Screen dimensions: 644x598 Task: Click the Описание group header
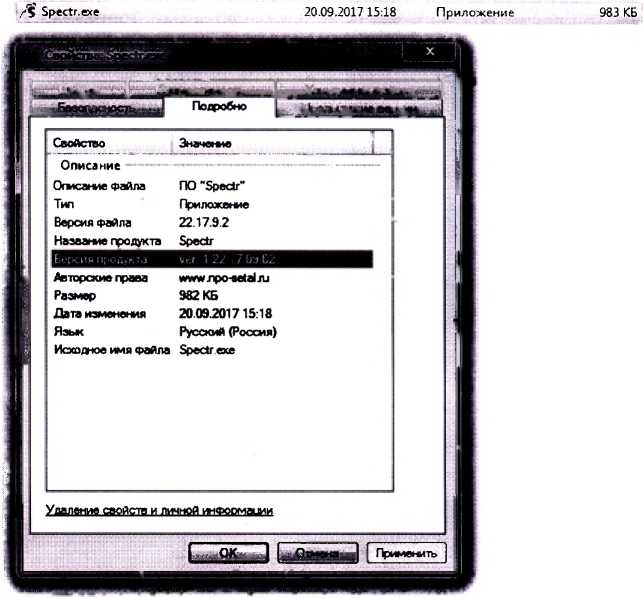tap(90, 166)
